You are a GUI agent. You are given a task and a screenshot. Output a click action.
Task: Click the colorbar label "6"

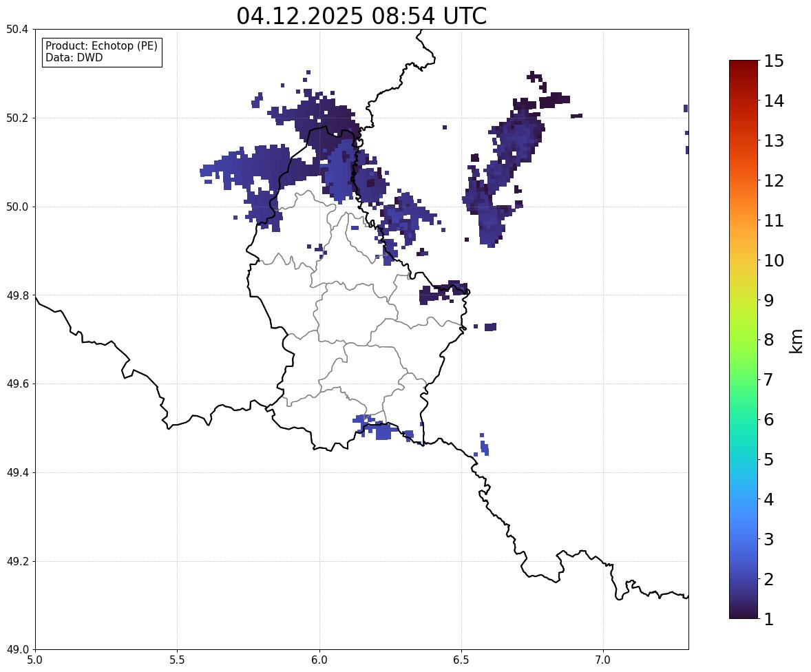[769, 419]
